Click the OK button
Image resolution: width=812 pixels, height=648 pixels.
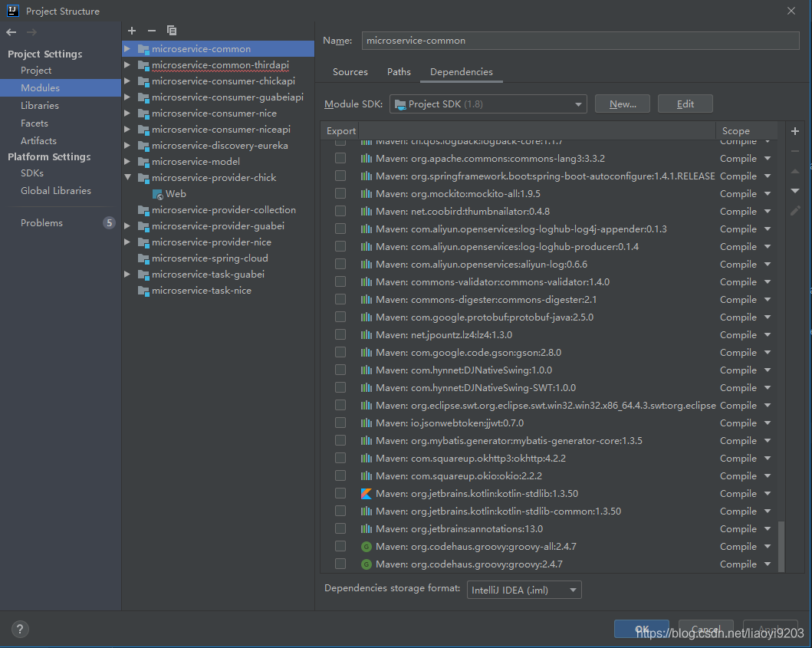642,629
